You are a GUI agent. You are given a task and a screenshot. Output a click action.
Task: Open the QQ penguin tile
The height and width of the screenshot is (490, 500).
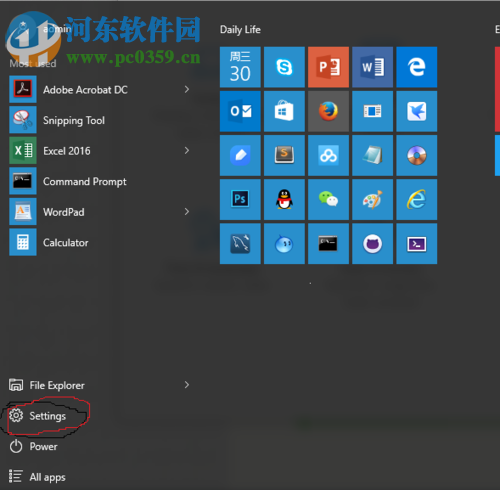[x=284, y=199]
